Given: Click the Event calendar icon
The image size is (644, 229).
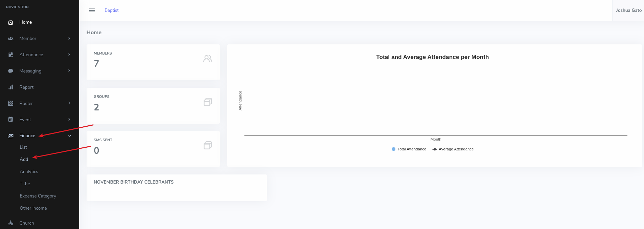Looking at the screenshot, I should tap(10, 120).
